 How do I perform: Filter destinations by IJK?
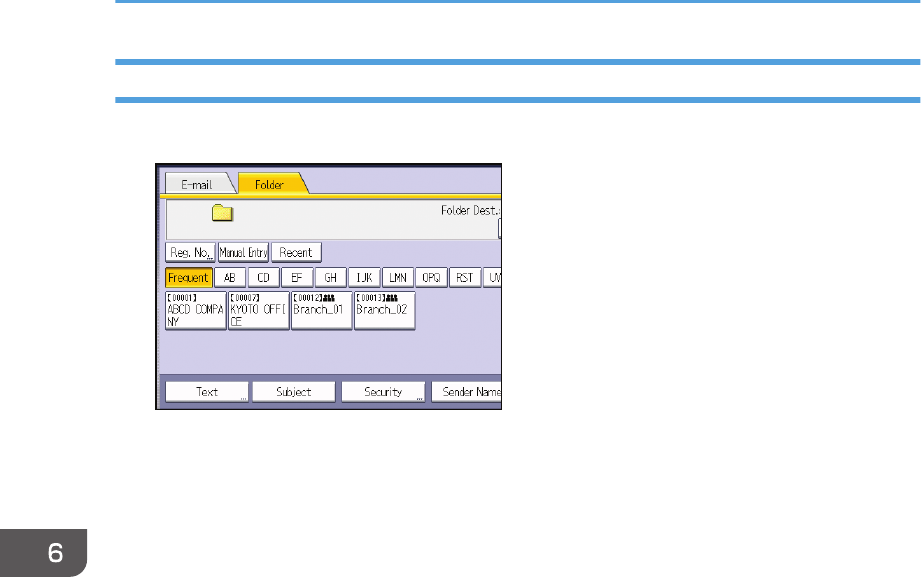click(x=364, y=277)
